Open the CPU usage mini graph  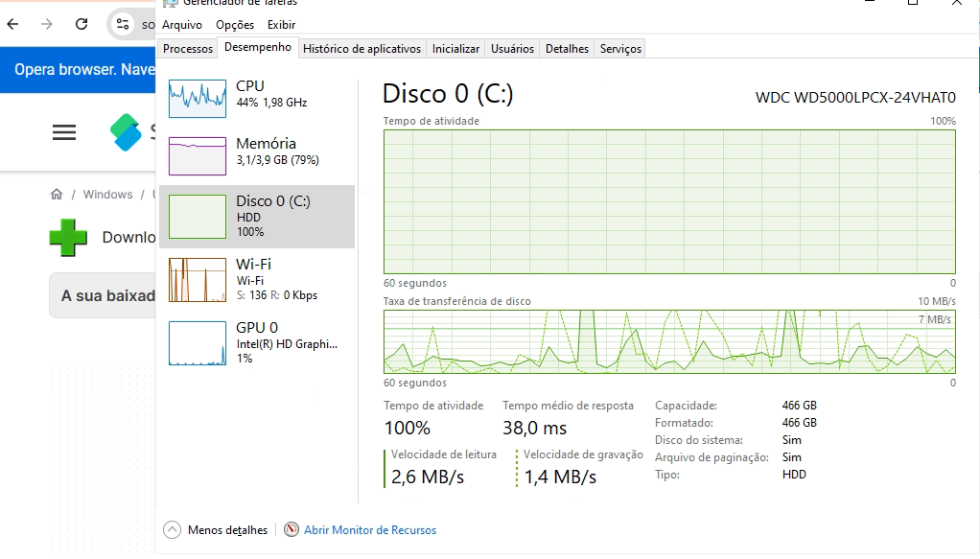(198, 99)
